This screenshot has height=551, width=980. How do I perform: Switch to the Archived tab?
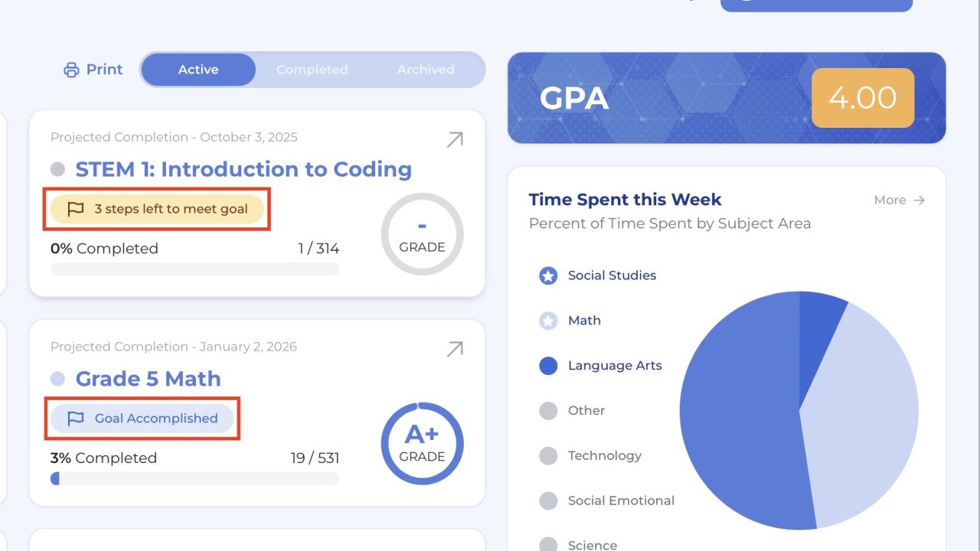click(426, 70)
